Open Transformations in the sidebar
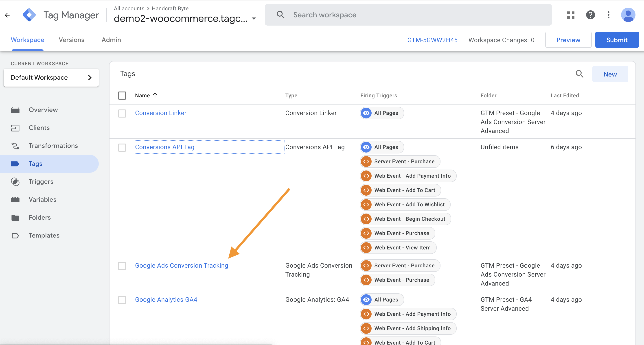The image size is (644, 345). click(x=53, y=146)
